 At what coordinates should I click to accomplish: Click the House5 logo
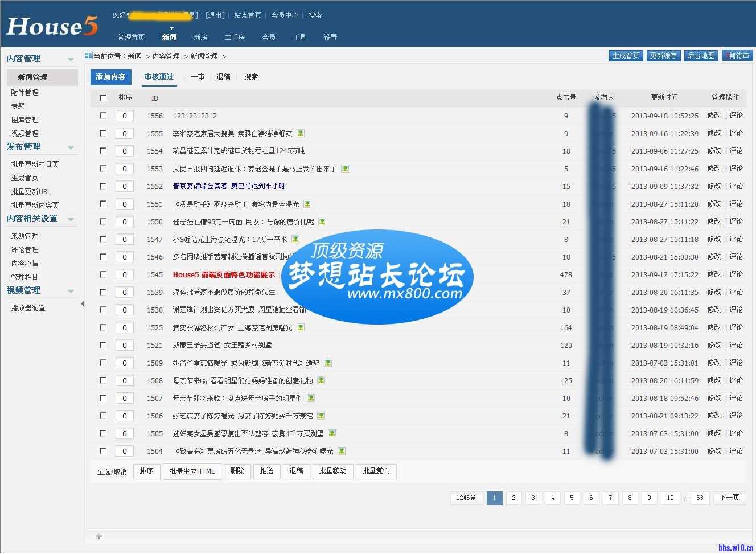click(52, 26)
